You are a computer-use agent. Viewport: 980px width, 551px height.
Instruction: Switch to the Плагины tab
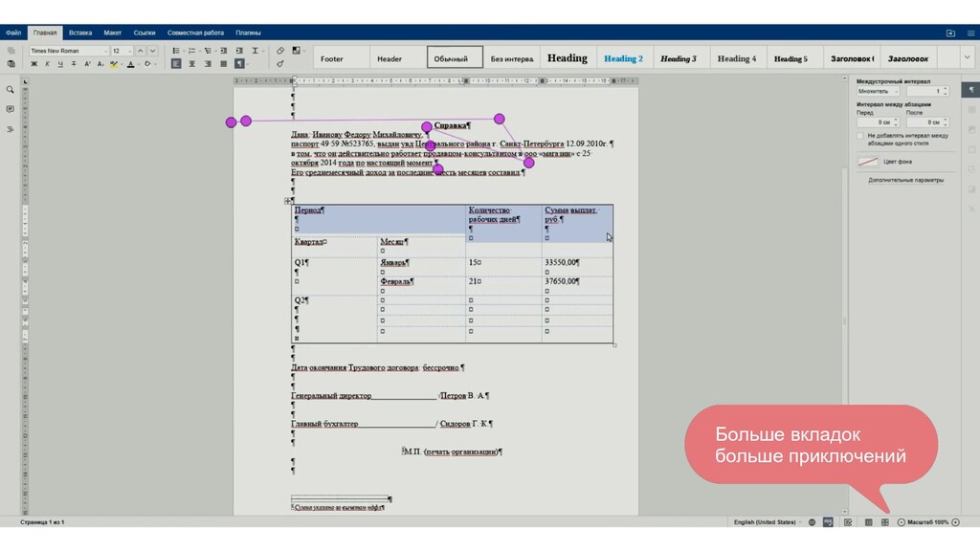click(248, 33)
